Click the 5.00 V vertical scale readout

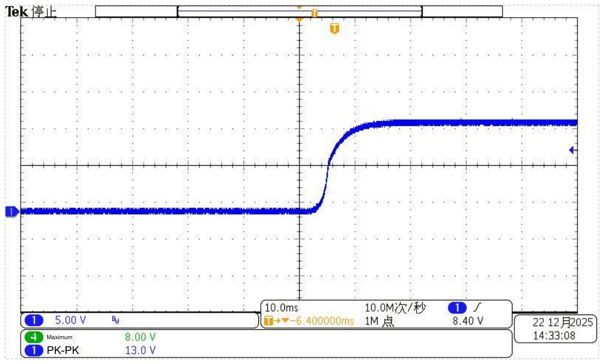coord(71,320)
